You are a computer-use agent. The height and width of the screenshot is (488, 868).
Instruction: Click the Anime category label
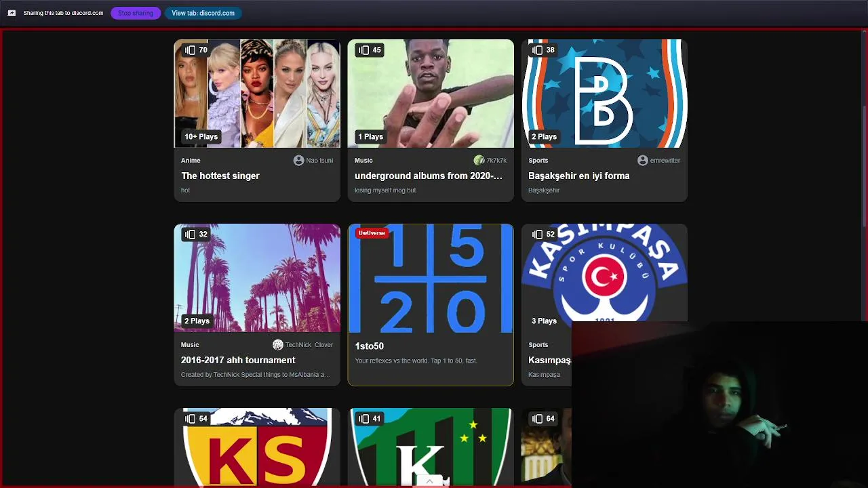coord(191,161)
